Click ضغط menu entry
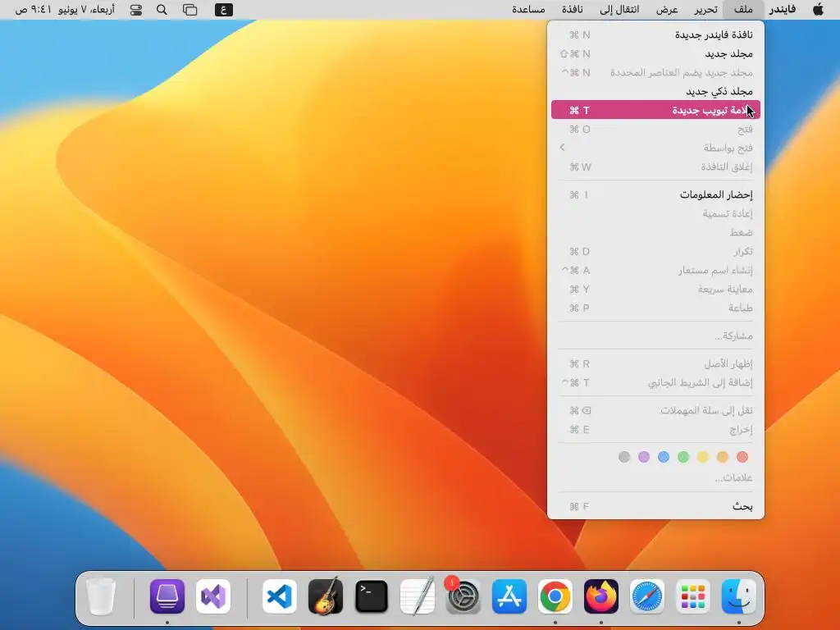Image resolution: width=840 pixels, height=630 pixels. 655,232
